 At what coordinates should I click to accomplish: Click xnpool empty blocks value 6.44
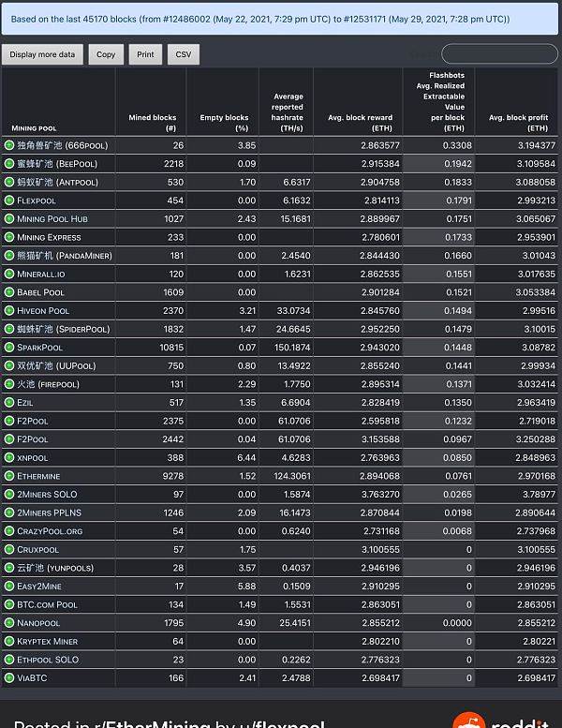tap(246, 457)
